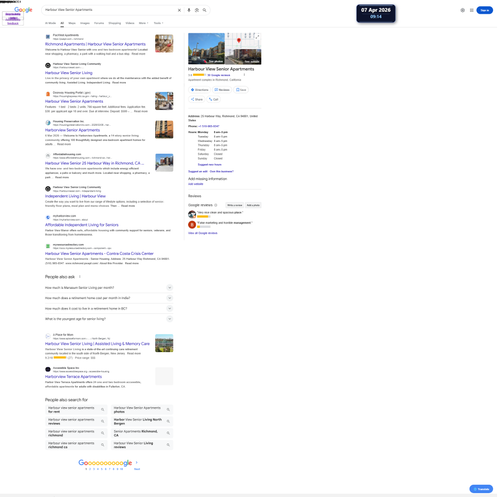This screenshot has height=497, width=500.
Task: Click the Add a photo button
Action: (253, 205)
